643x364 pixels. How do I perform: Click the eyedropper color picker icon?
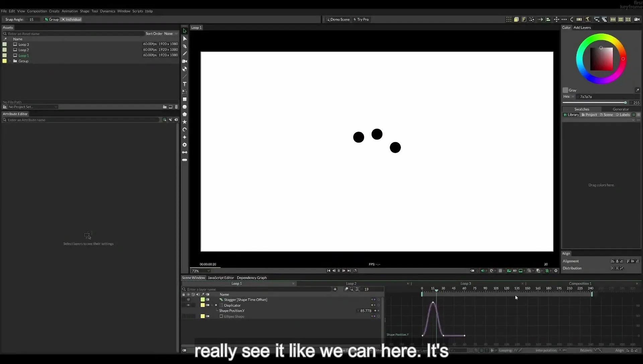coord(637,90)
